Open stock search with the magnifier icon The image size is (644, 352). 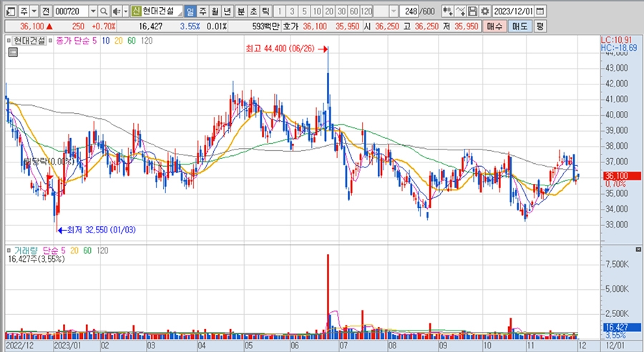pyautogui.click(x=104, y=11)
